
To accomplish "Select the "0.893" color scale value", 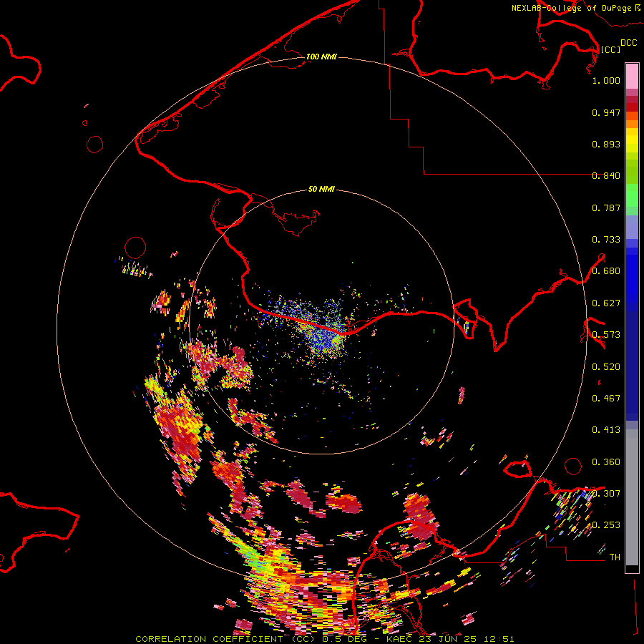I will tap(606, 144).
